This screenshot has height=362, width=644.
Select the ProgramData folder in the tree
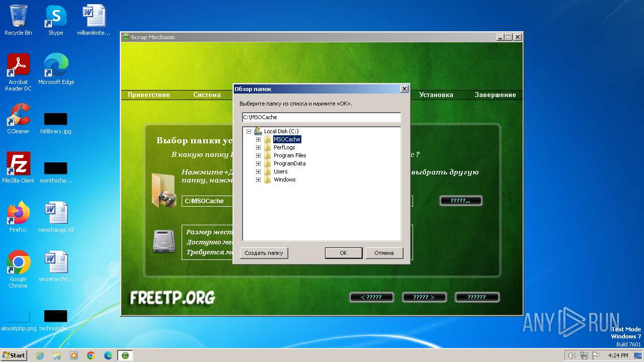coord(289,163)
